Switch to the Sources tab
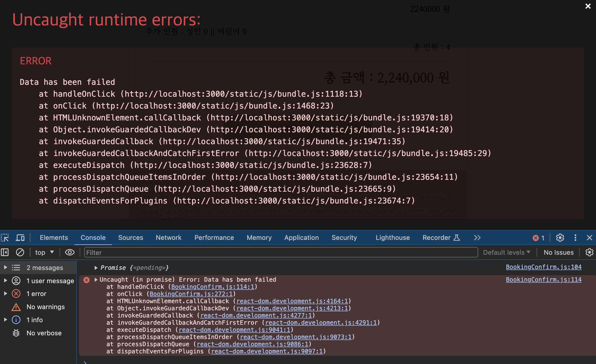Screen dimensions: 596x364 (130, 238)
